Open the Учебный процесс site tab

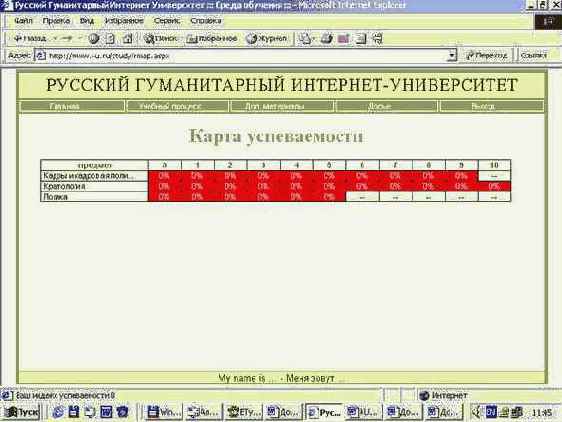pos(177,106)
